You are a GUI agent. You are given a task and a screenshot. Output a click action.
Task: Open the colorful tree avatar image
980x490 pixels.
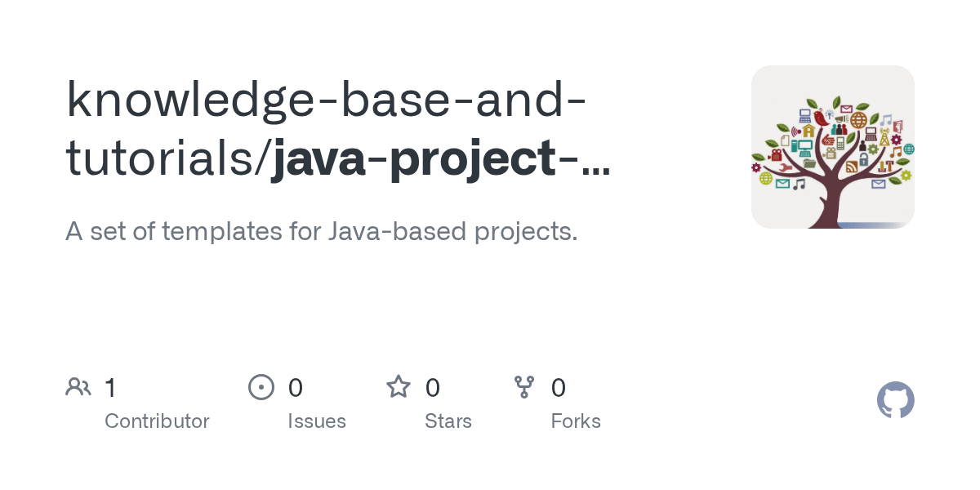[x=832, y=147]
